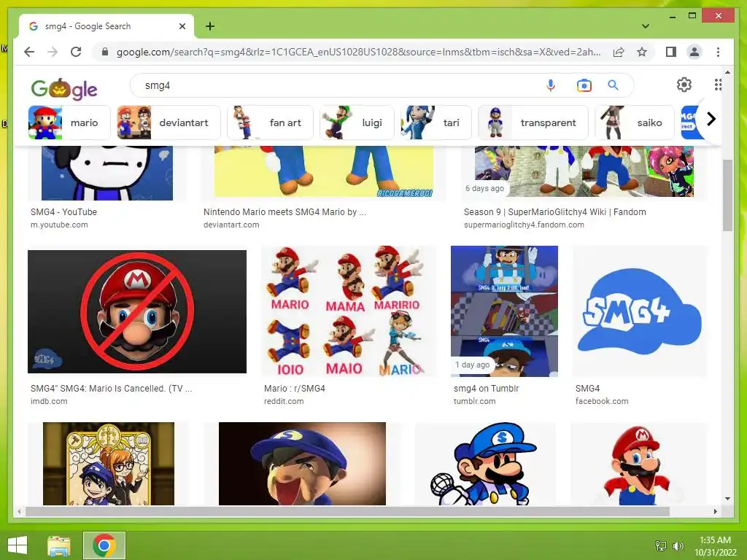Open the tumblr.com source link
The image size is (747, 560).
click(x=474, y=402)
